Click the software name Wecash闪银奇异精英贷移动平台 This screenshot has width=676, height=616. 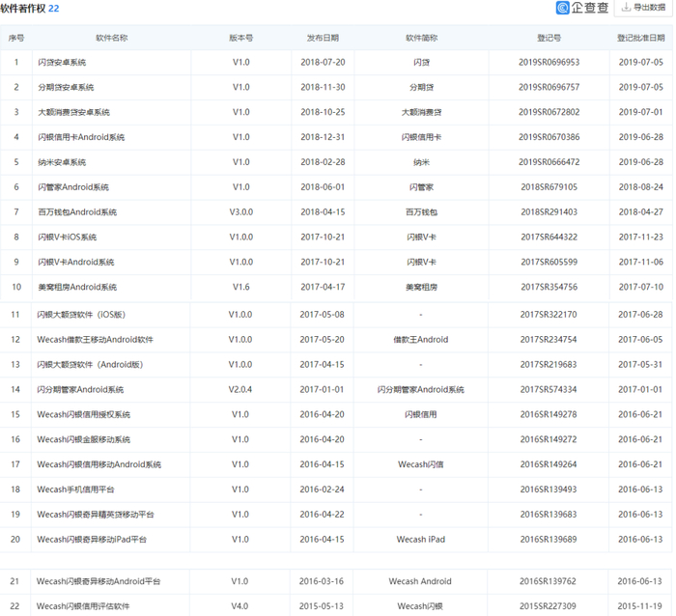[x=96, y=516]
